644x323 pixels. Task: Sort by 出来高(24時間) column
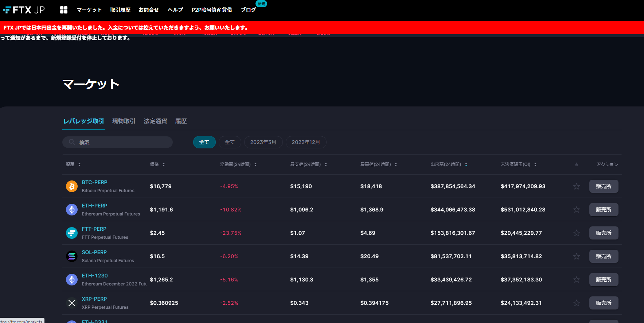466,164
